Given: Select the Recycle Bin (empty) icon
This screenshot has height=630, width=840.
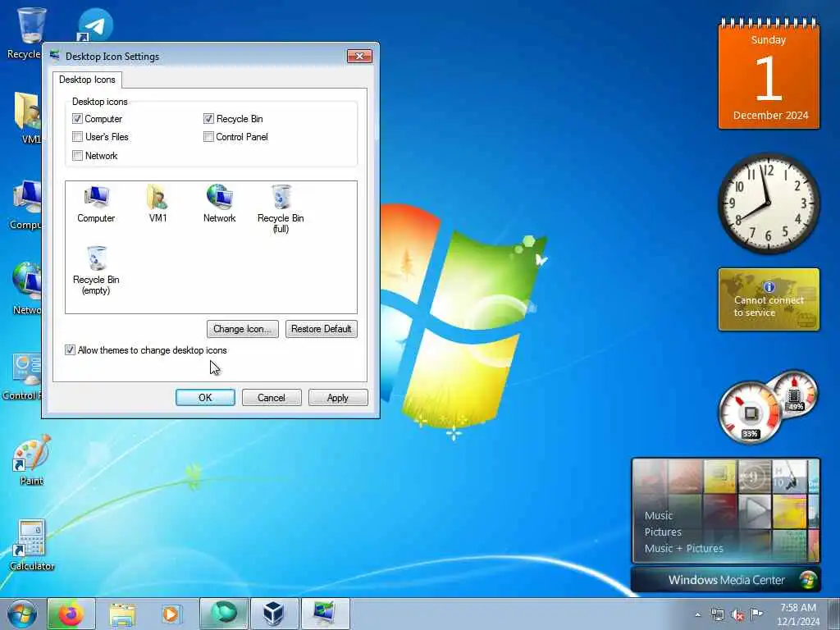Looking at the screenshot, I should pos(96,271).
